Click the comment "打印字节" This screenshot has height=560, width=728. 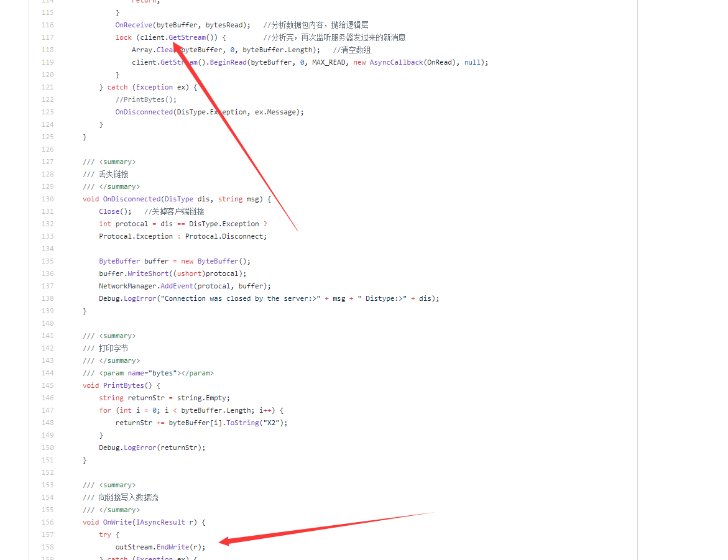pos(114,348)
